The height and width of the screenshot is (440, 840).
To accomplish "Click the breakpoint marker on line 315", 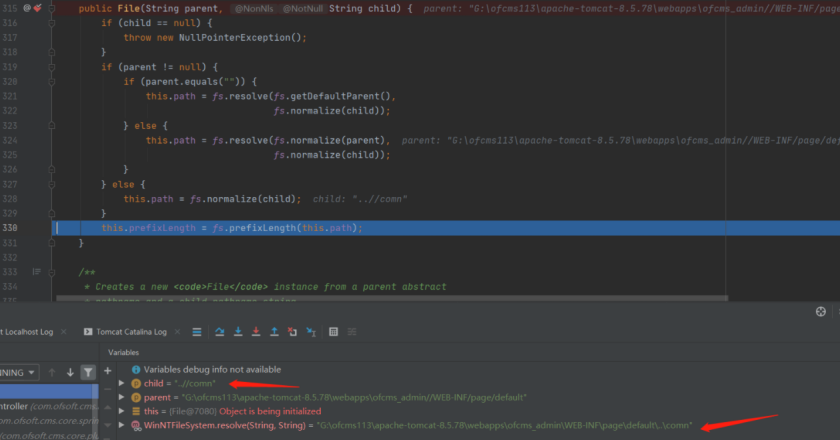I will coord(38,8).
